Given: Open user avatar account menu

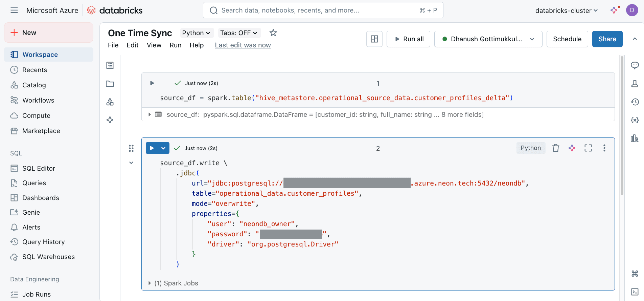Looking at the screenshot, I should coord(632,10).
